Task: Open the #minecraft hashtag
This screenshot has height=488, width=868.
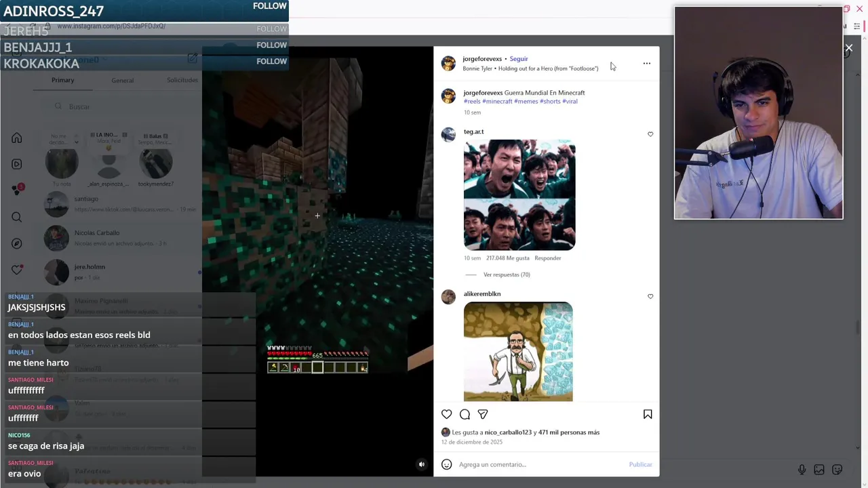Action: tap(497, 102)
